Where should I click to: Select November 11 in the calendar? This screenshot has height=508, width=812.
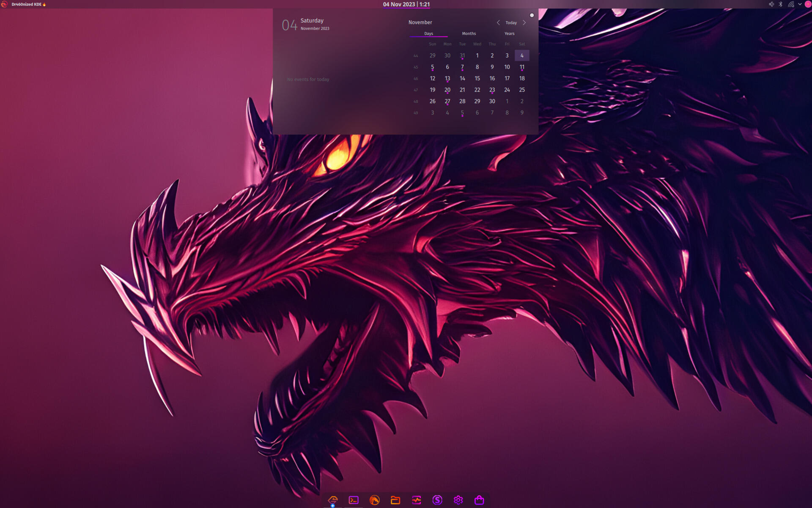click(x=522, y=67)
